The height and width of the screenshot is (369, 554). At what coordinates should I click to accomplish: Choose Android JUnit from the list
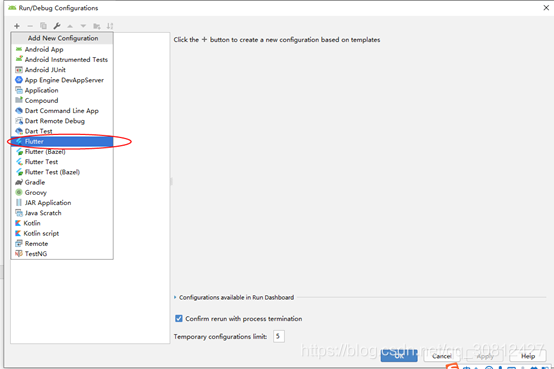62,70
